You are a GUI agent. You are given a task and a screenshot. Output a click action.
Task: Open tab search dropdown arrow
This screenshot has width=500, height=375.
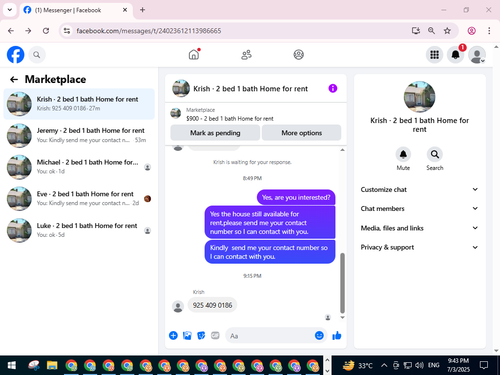tap(10, 10)
